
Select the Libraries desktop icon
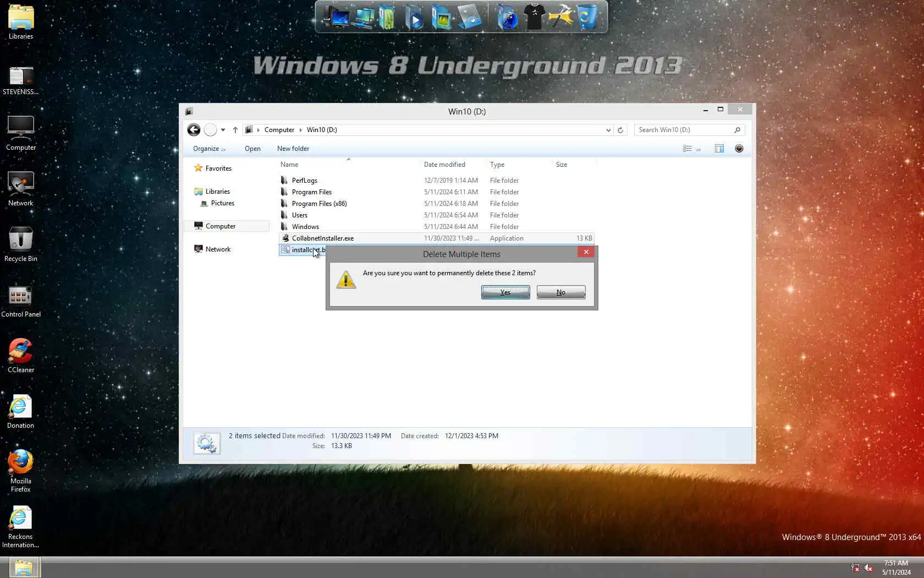point(21,22)
